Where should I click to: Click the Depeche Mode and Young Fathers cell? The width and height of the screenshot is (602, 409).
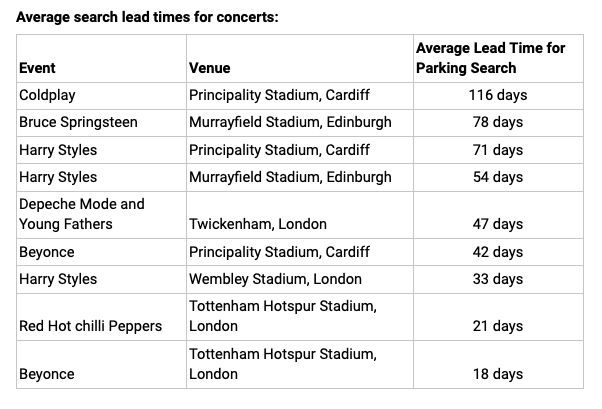click(x=82, y=214)
